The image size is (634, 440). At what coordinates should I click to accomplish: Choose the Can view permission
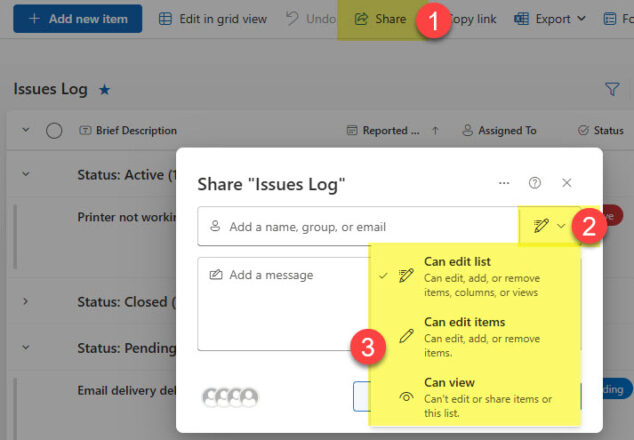pyautogui.click(x=475, y=397)
